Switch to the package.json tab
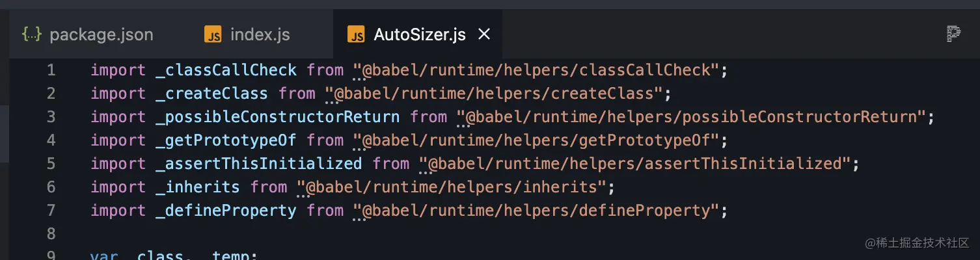This screenshot has width=980, height=260. tap(101, 34)
